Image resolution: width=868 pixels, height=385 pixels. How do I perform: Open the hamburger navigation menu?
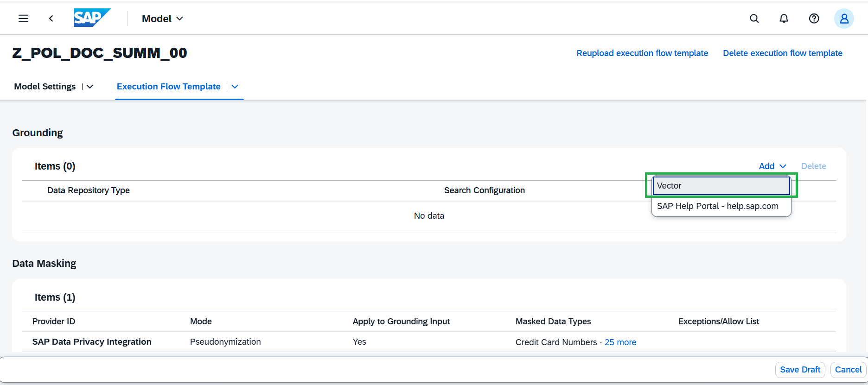click(x=24, y=19)
